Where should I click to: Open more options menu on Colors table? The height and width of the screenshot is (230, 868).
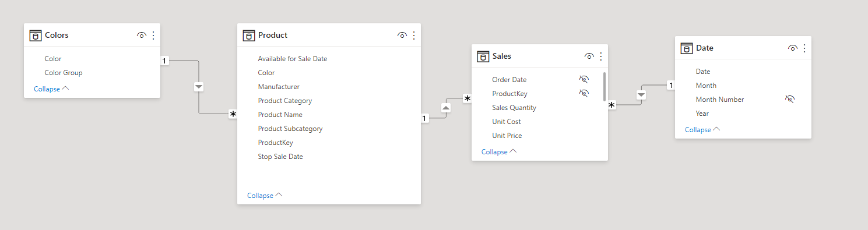pos(153,36)
